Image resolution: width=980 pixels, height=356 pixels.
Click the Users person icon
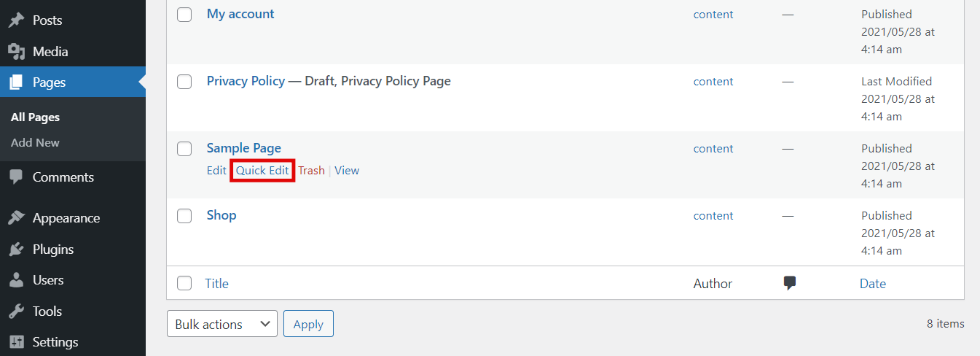(16, 280)
